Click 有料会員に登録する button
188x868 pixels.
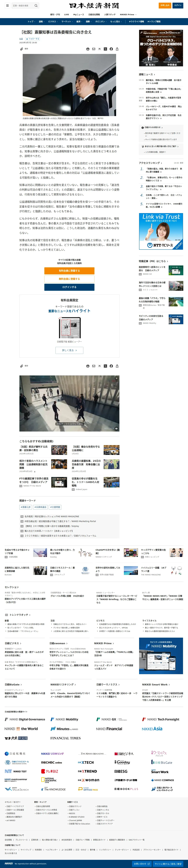(x=69, y=271)
